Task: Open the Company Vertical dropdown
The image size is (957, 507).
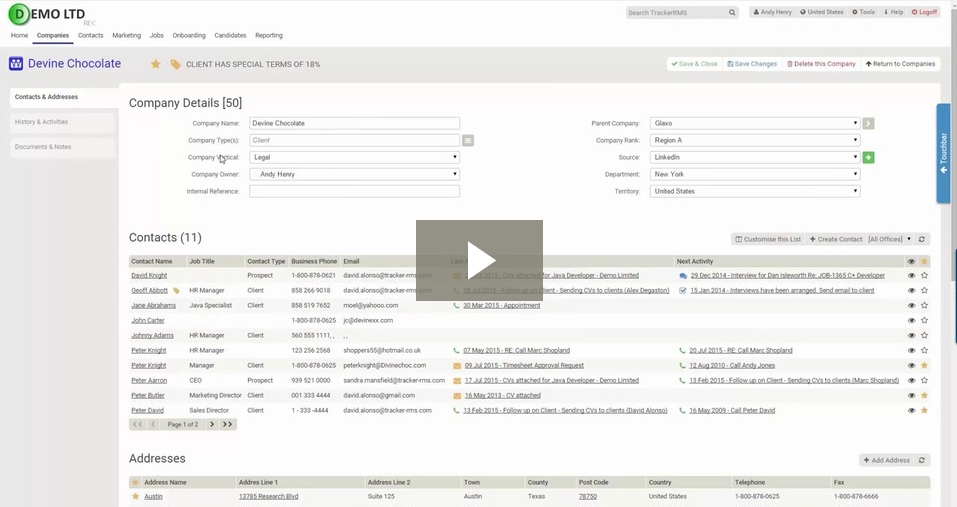Action: 354,157
